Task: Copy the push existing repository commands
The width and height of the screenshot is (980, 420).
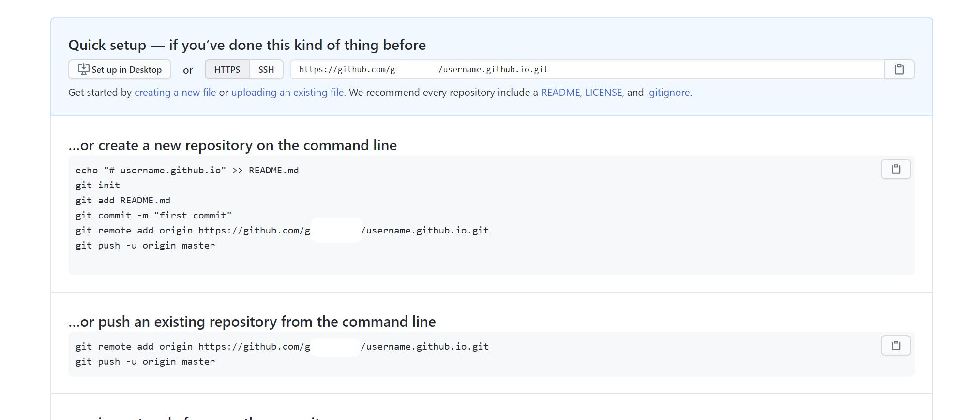Action: point(896,345)
